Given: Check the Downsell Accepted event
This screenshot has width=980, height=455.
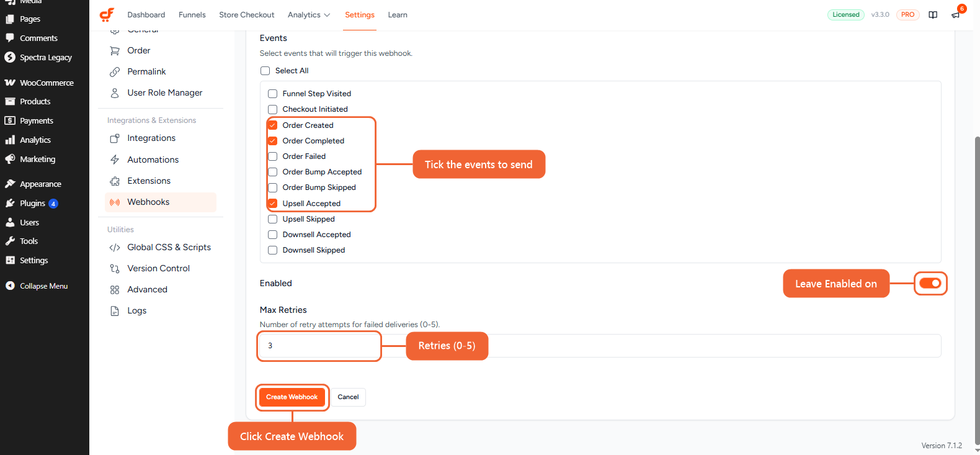Looking at the screenshot, I should point(273,235).
